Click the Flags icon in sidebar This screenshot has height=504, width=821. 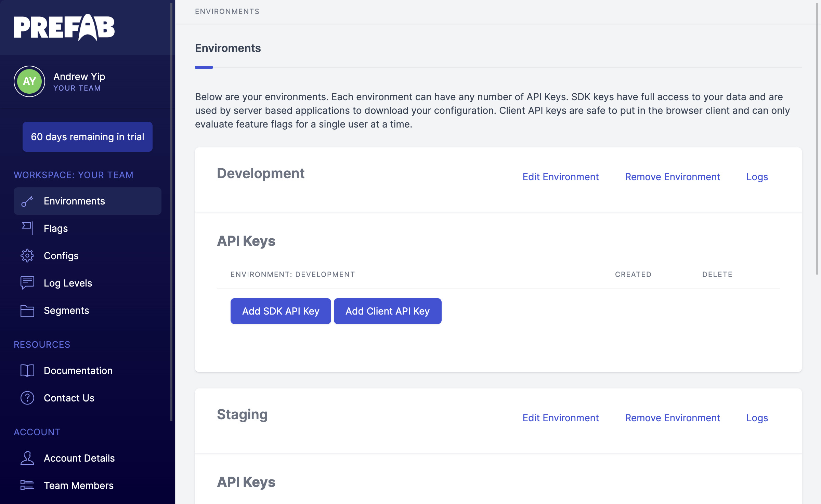27,227
